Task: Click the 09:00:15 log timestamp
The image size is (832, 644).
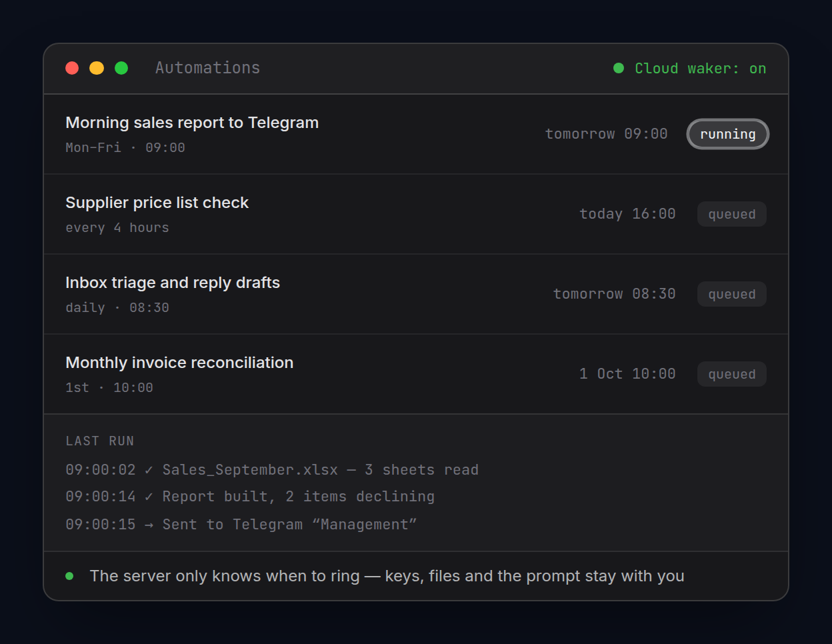Action: [x=101, y=525]
